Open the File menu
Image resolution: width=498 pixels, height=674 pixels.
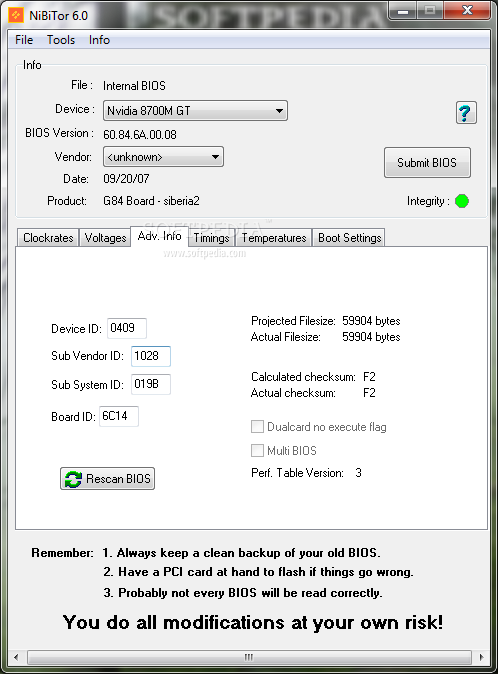point(24,40)
